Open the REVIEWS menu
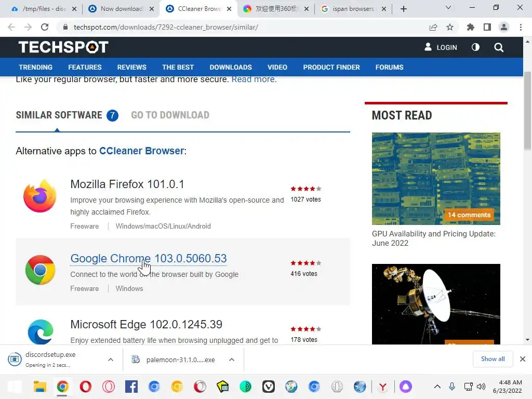This screenshot has width=532, height=399. point(131,67)
